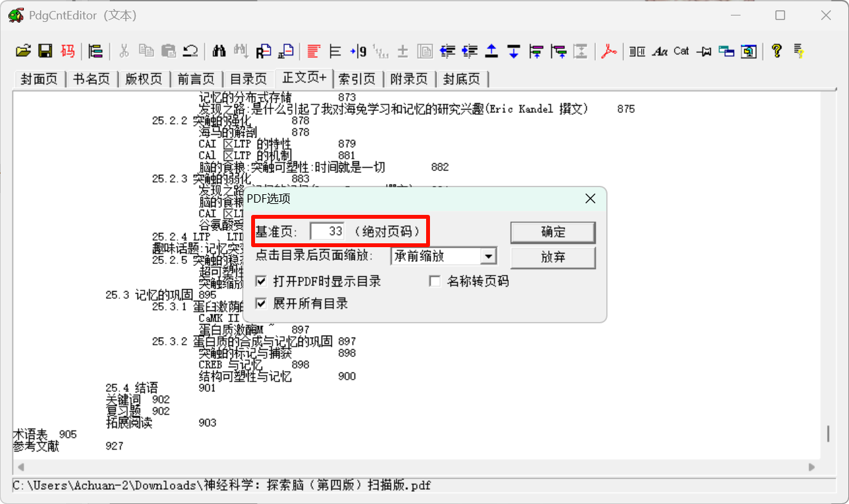Click the Cat toolbar button
Image resolution: width=849 pixels, height=504 pixels.
point(681,51)
